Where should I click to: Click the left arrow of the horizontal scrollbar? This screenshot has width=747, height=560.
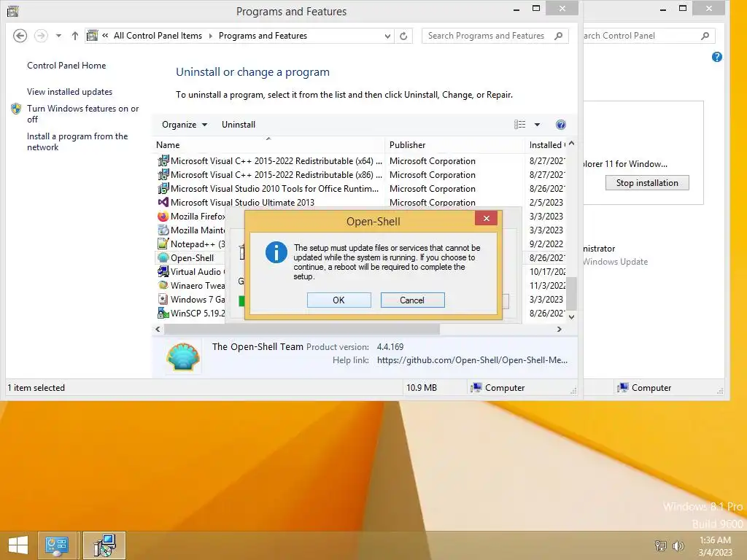tap(158, 329)
